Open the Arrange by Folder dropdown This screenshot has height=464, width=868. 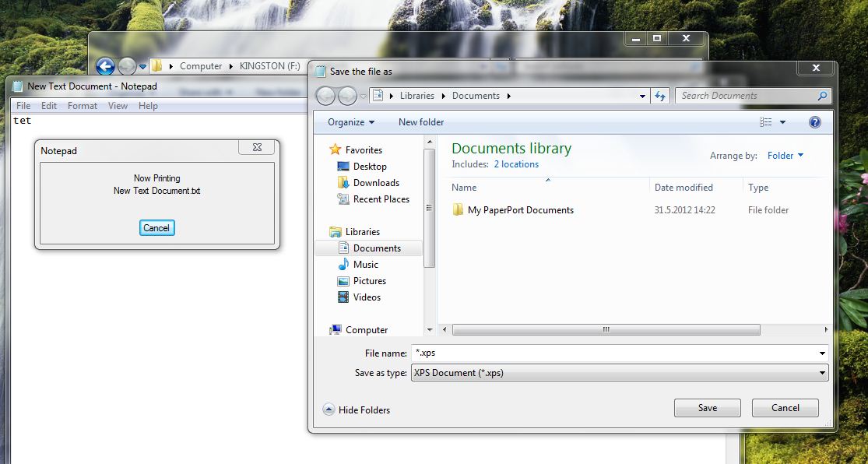click(785, 156)
